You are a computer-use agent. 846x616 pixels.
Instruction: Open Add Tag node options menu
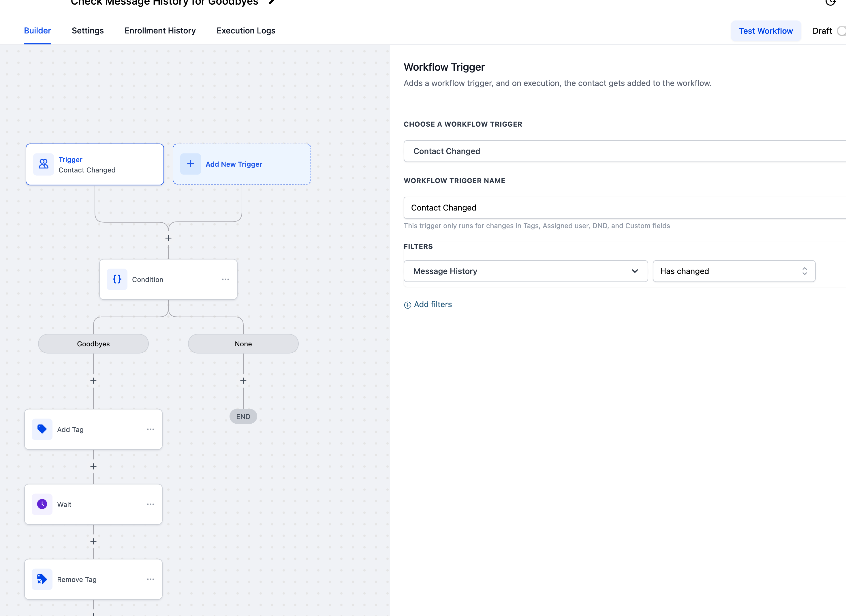tap(150, 429)
